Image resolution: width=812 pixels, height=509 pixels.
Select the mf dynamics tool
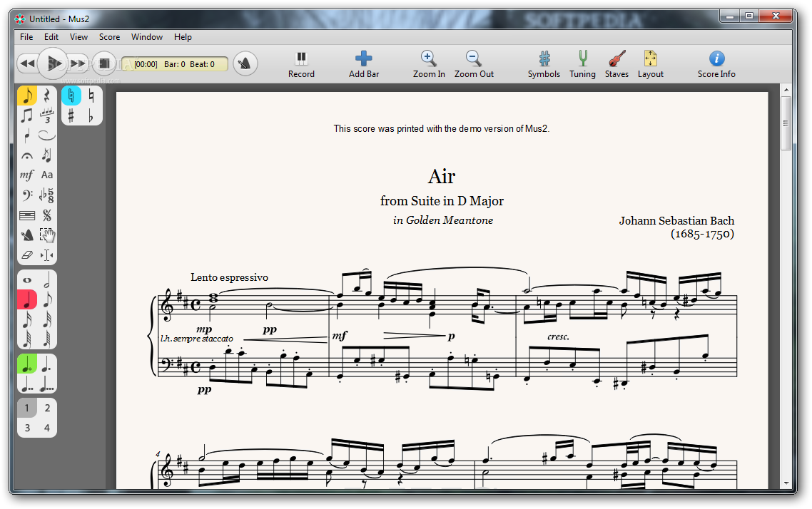click(x=27, y=175)
